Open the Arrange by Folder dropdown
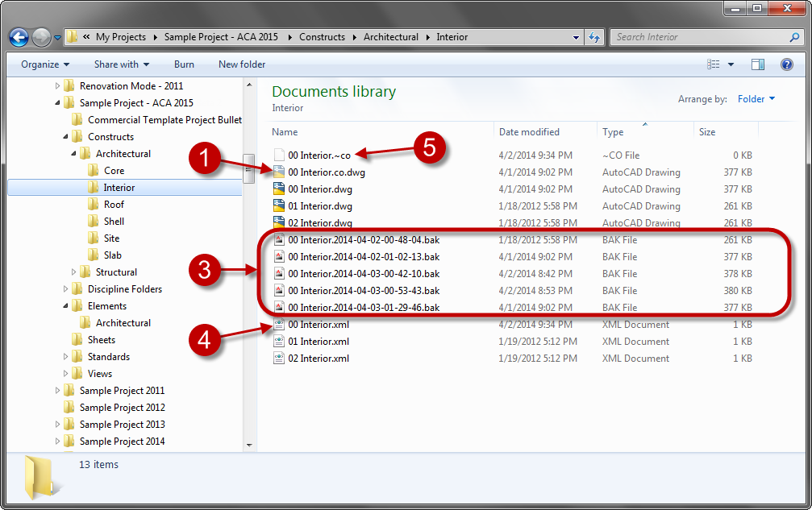812x510 pixels. (756, 98)
